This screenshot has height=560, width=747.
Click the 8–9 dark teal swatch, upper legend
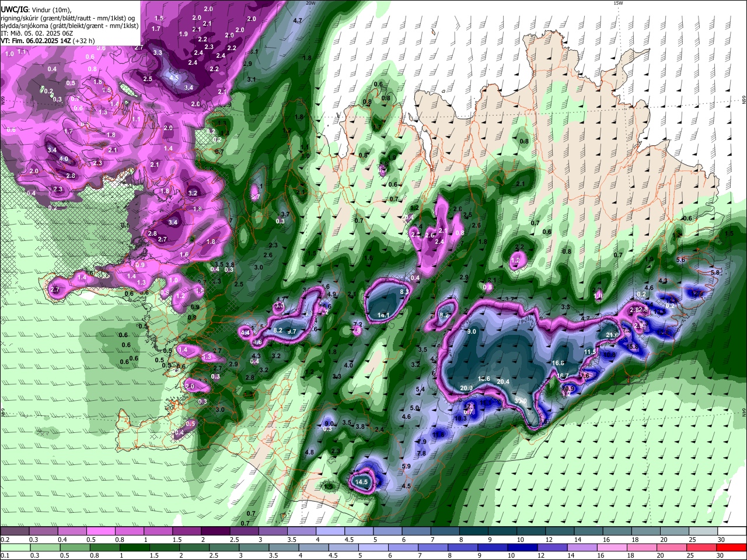click(x=473, y=531)
